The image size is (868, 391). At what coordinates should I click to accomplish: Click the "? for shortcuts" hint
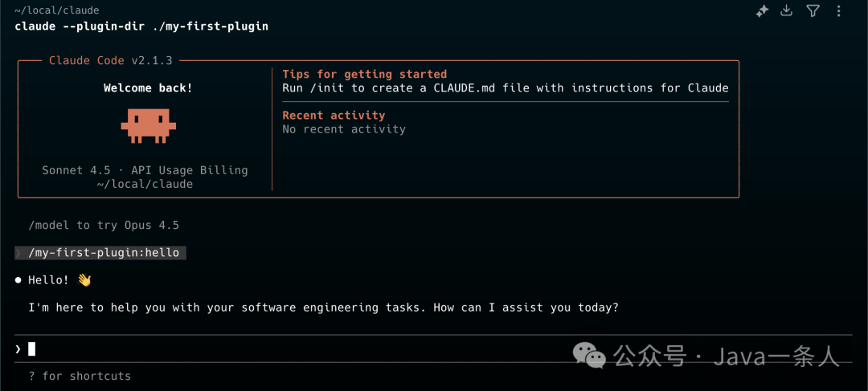click(80, 376)
